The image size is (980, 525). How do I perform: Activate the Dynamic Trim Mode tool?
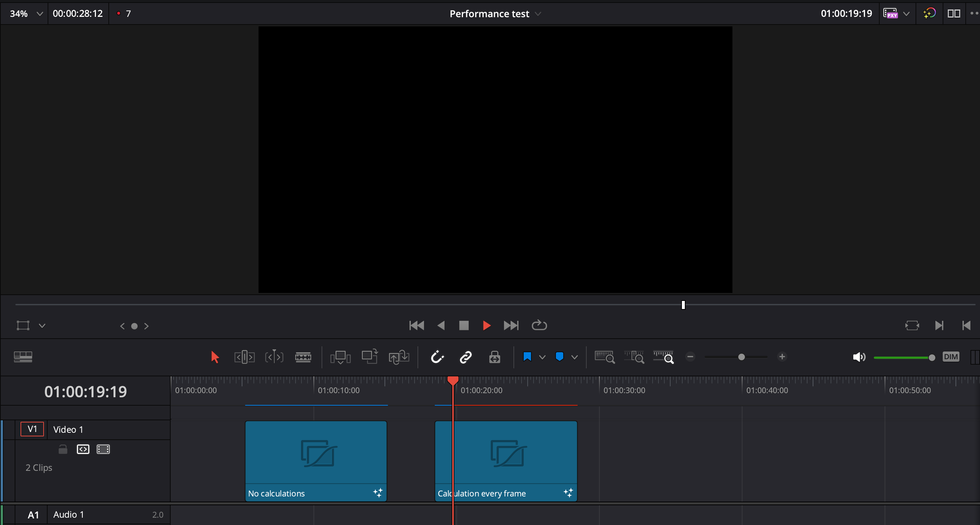point(274,357)
